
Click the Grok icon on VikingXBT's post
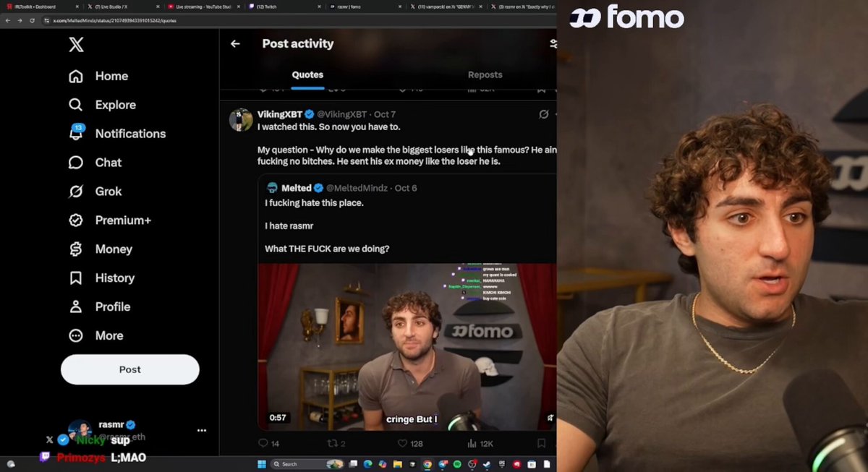[x=544, y=114]
